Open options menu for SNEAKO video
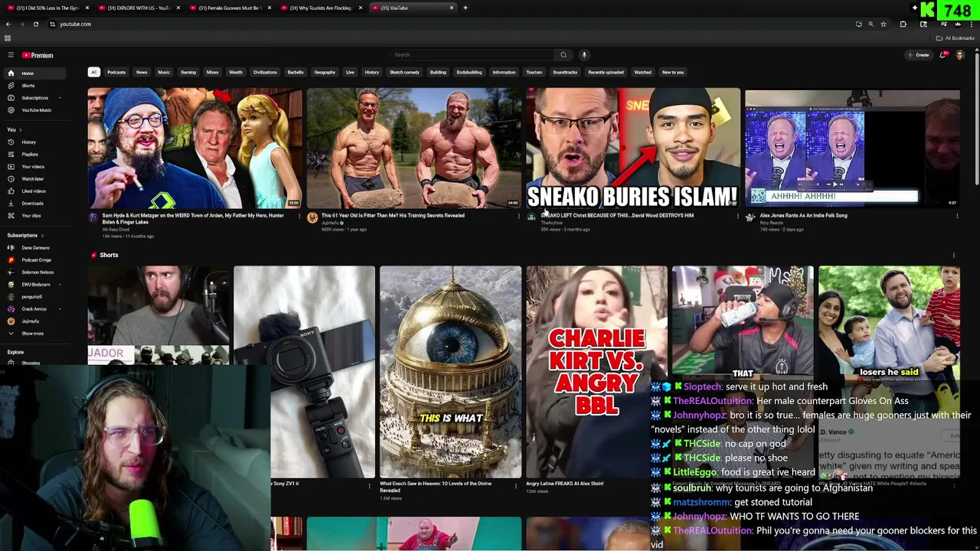The image size is (980, 551). 738,217
